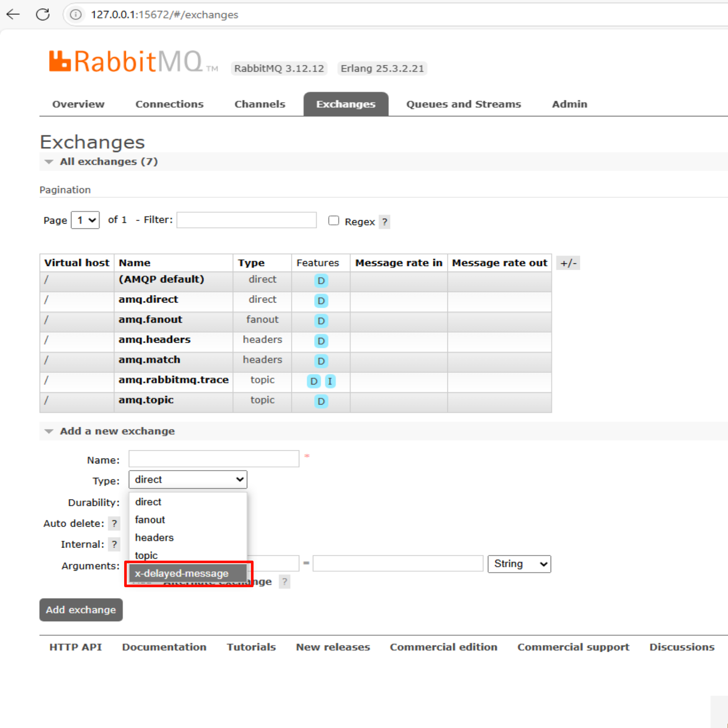Image resolution: width=728 pixels, height=728 pixels.
Task: Open the Auto delete help question mark
Action: pyautogui.click(x=114, y=524)
